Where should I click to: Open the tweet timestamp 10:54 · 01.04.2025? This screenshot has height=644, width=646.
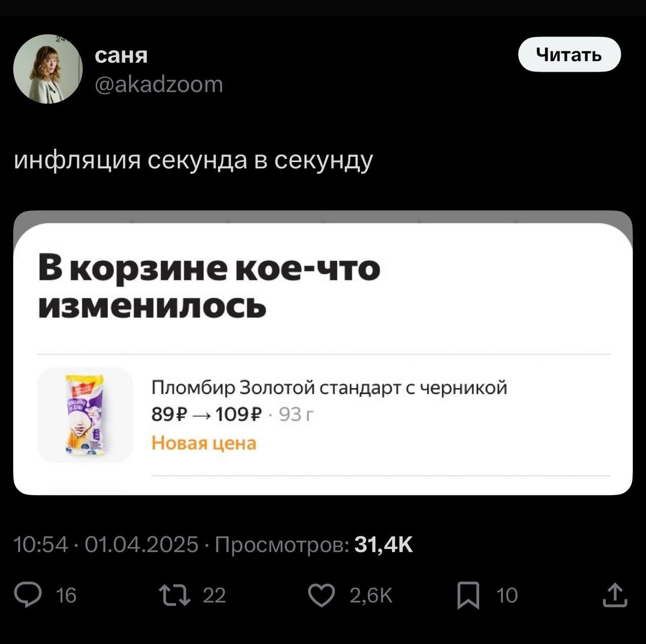click(x=106, y=545)
